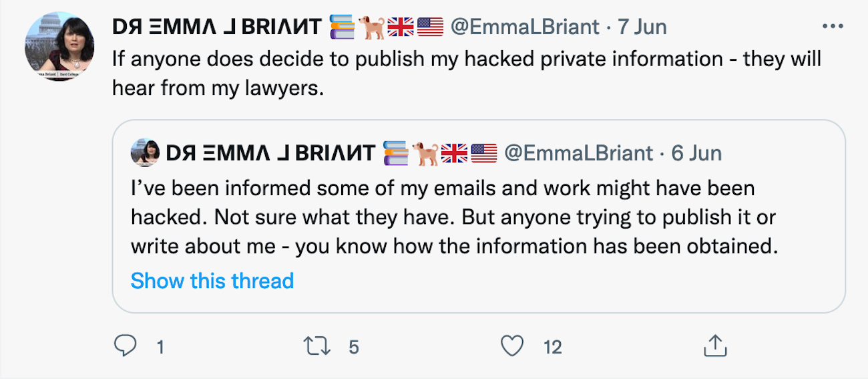Click the reply speech bubble icon

[x=125, y=346]
